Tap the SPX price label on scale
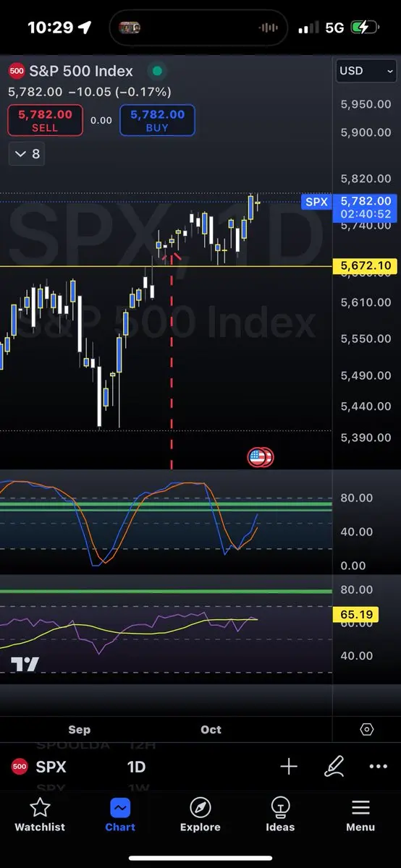The image size is (401, 868). 316,202
